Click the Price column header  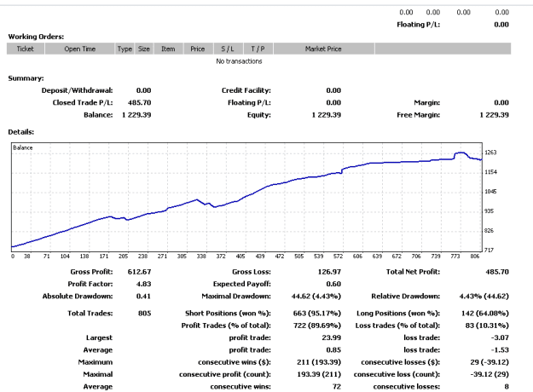(198, 49)
